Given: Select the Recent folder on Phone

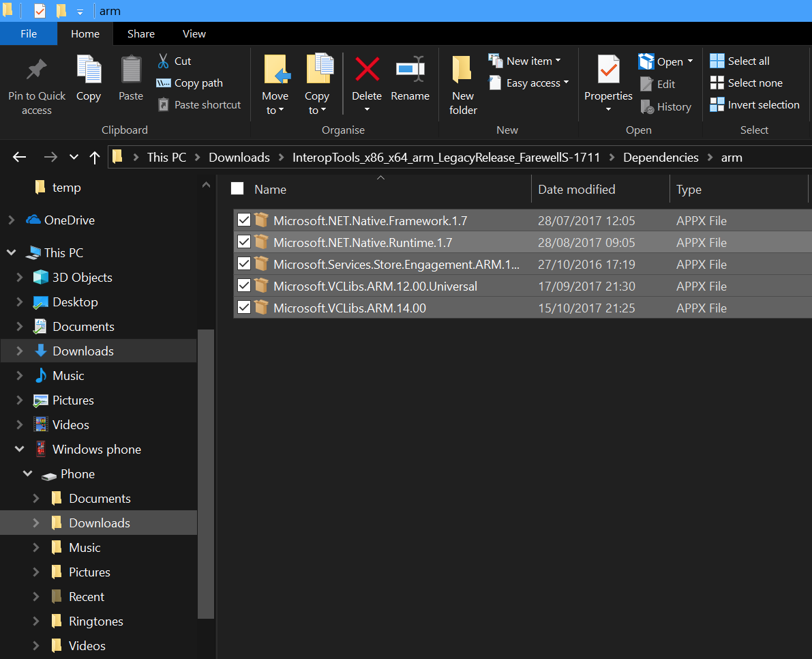Looking at the screenshot, I should 87,597.
